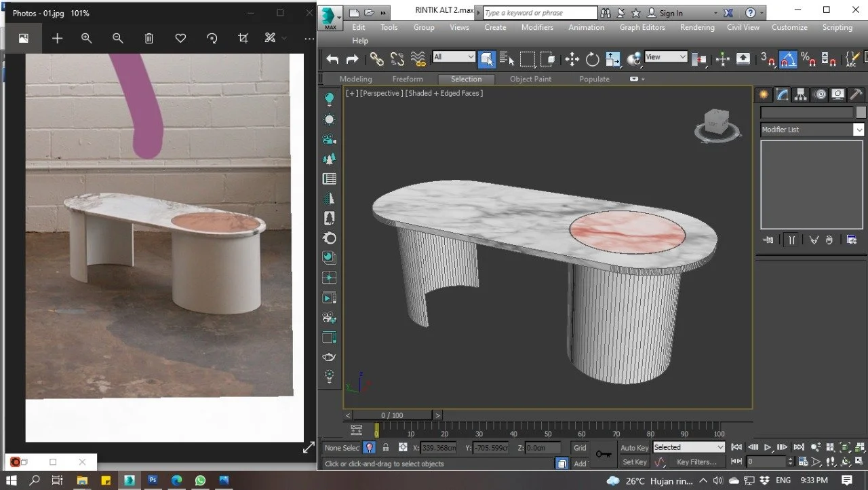Toggle the Angle Snap button

[787, 59]
